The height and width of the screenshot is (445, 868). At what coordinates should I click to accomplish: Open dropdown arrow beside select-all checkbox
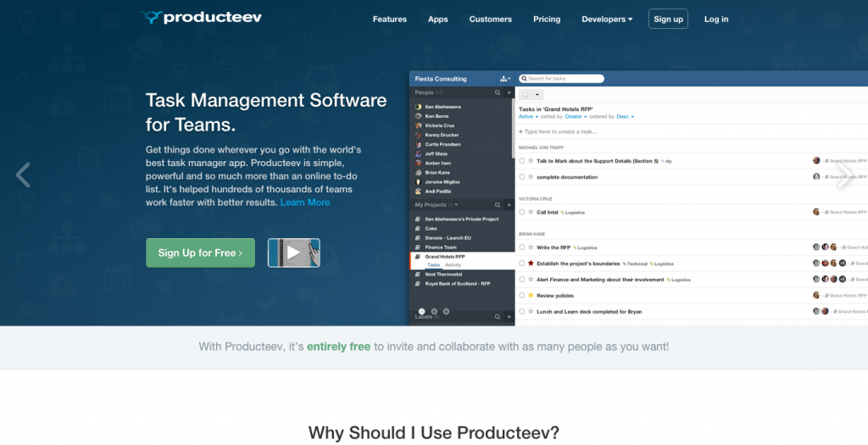537,95
